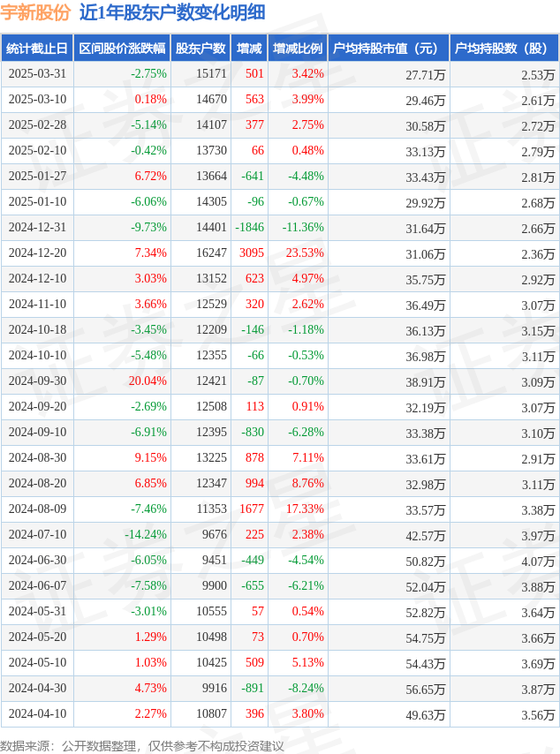Screen dimensions: 560x754
Task: Select the 增减比例 column header
Action: click(298, 48)
